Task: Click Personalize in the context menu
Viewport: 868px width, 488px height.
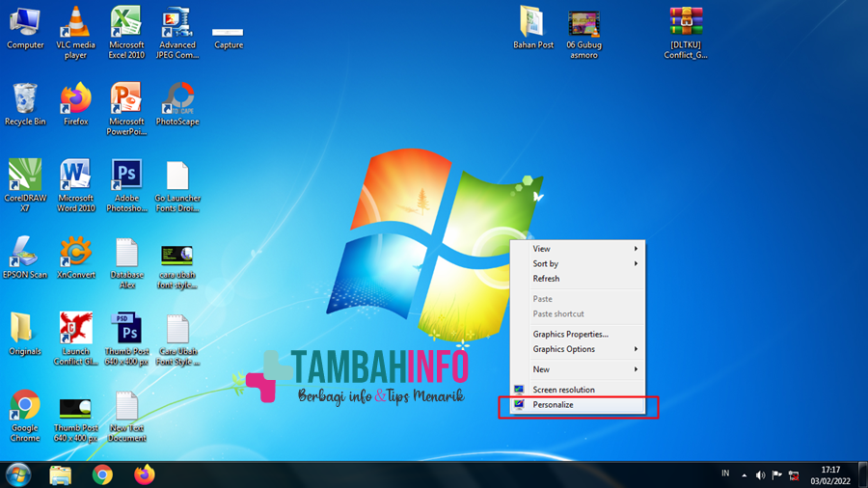Action: point(578,405)
